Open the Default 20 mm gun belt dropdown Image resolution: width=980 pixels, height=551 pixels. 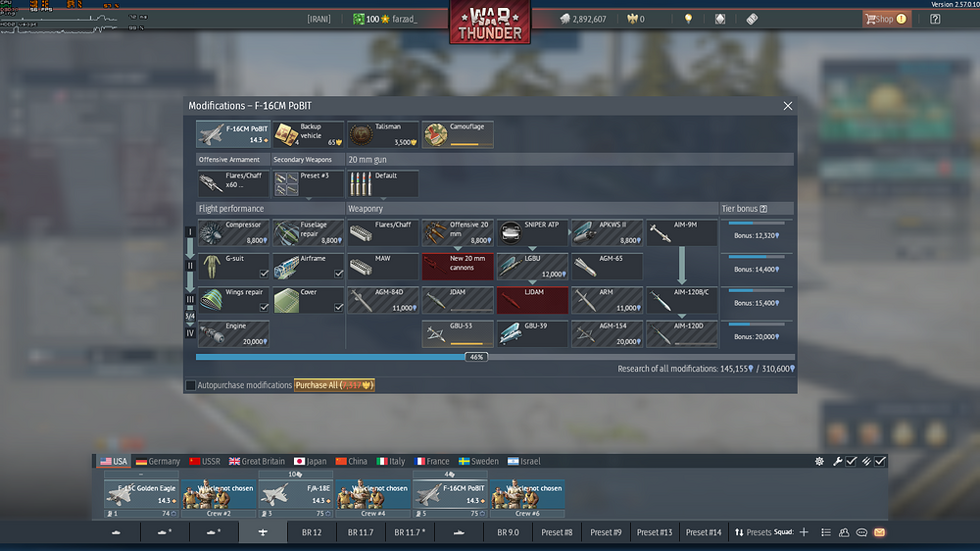383,183
